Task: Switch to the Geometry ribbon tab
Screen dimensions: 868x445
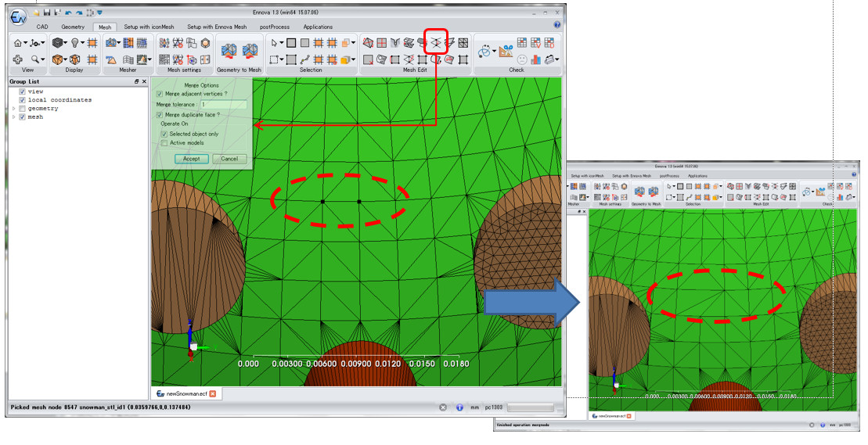Action: point(73,27)
